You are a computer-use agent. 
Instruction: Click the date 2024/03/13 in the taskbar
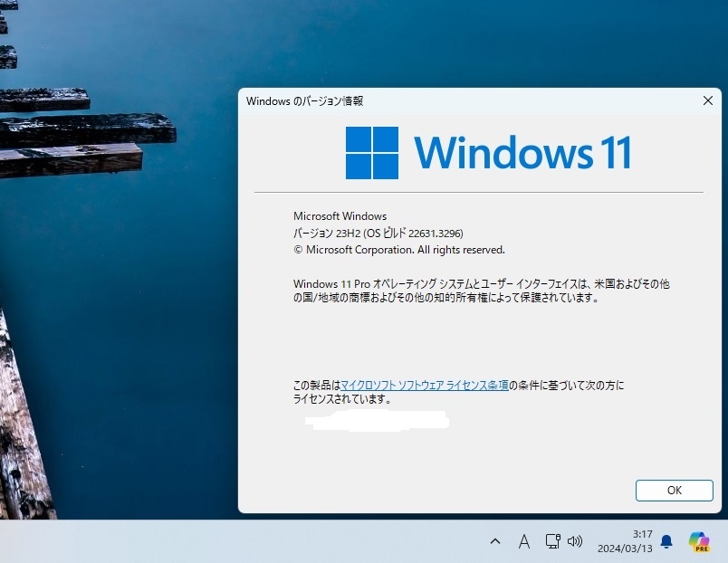(625, 549)
